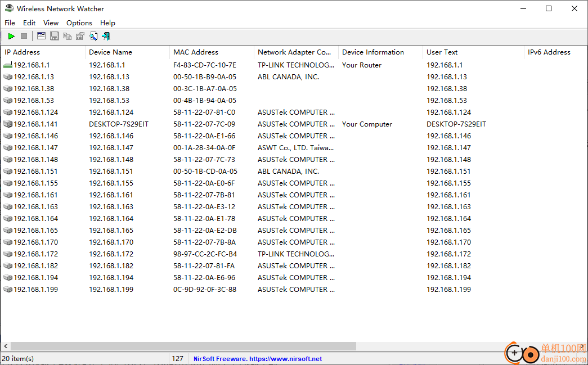Click device name DESKTOP-7S29EIT
Viewport: 588px width, 365px height.
(x=119, y=124)
